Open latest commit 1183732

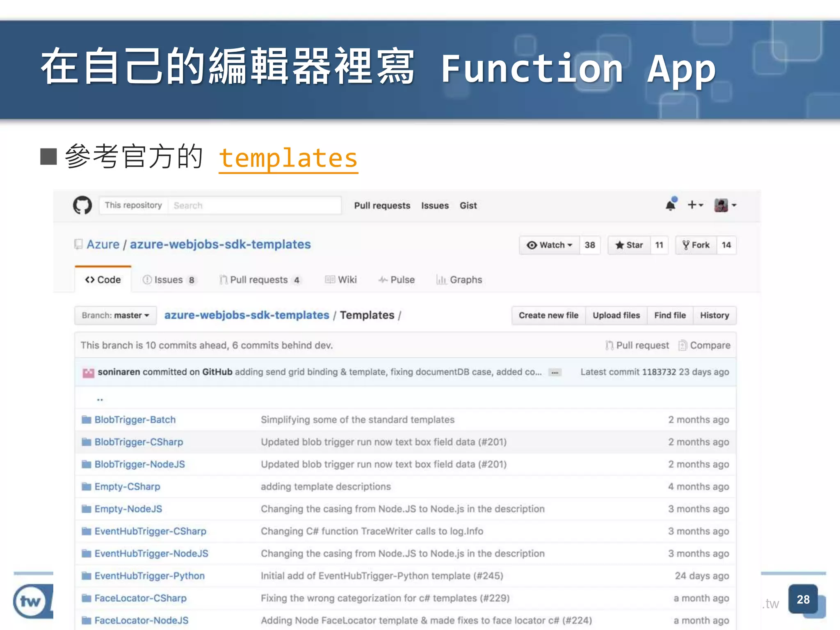[659, 372]
